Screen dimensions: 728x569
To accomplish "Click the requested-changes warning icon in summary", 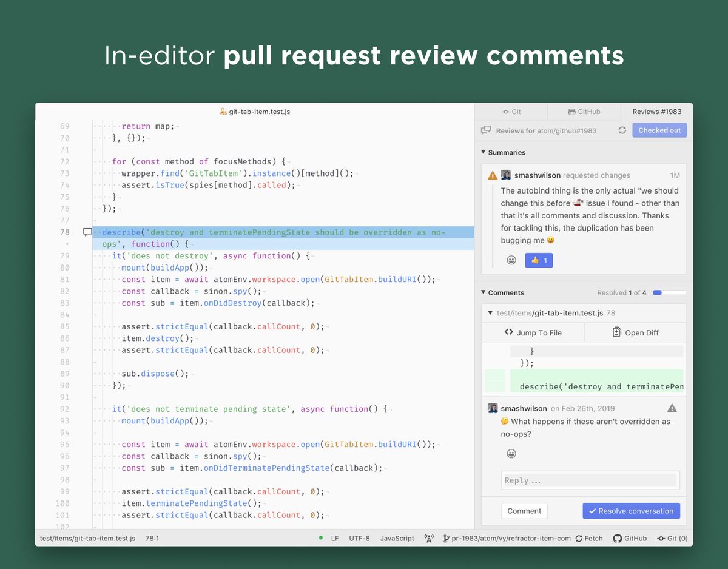I will pyautogui.click(x=493, y=175).
